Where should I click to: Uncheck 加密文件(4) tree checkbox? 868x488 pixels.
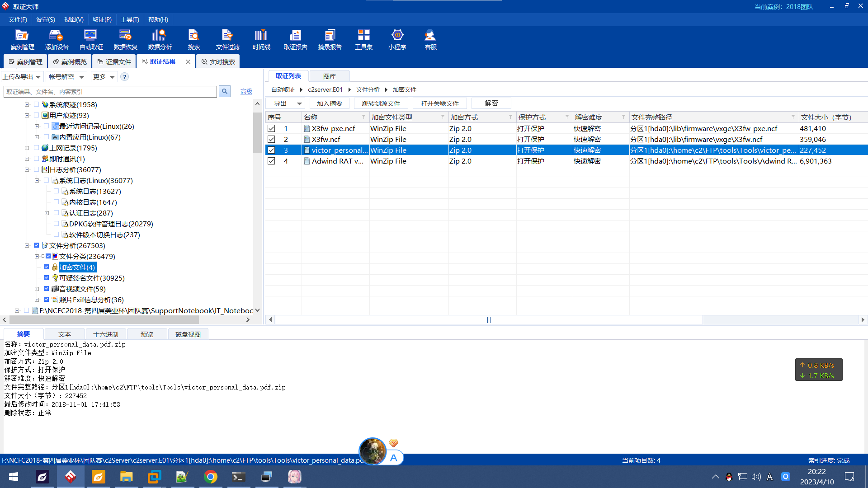pyautogui.click(x=47, y=267)
